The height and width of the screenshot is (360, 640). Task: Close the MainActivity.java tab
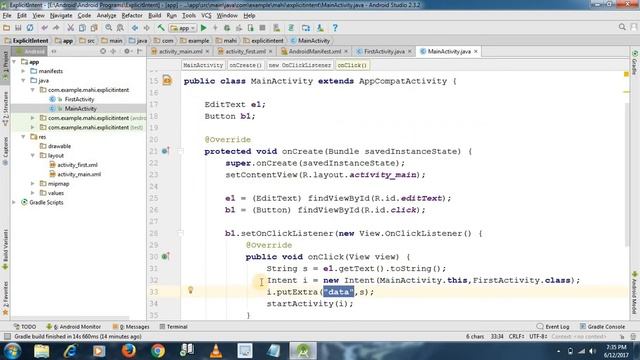tap(476, 51)
